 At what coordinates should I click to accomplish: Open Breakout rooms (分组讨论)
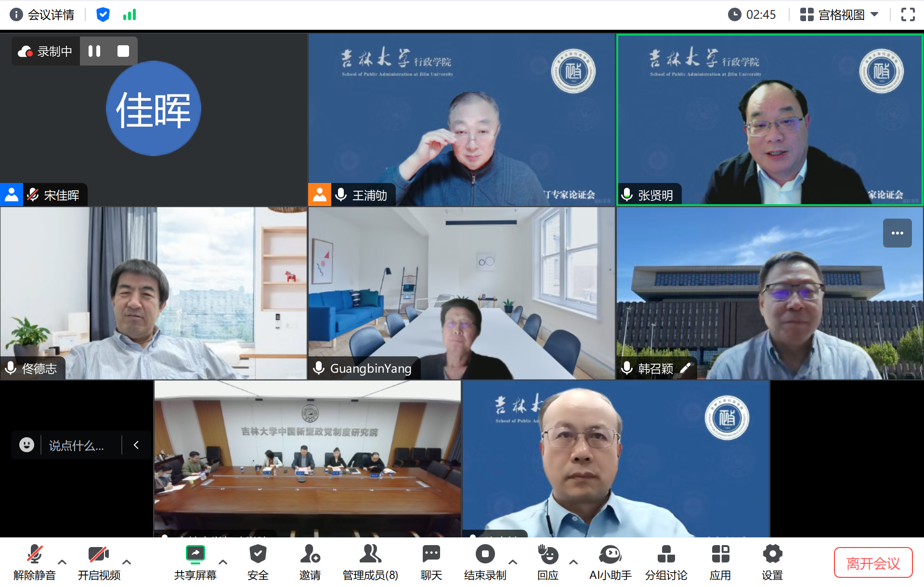pos(666,555)
